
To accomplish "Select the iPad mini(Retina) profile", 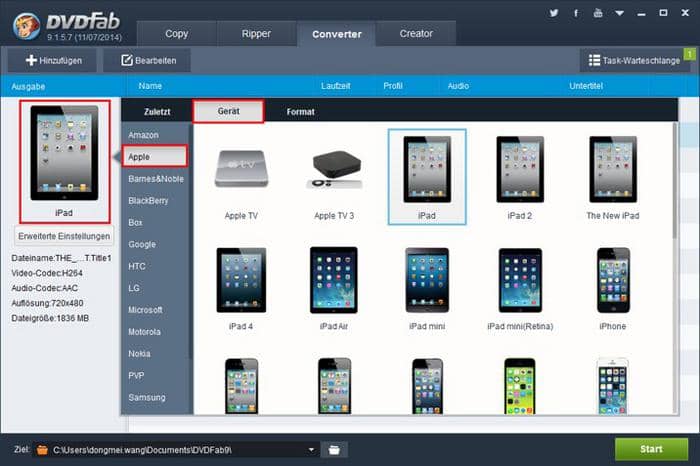I will click(519, 282).
